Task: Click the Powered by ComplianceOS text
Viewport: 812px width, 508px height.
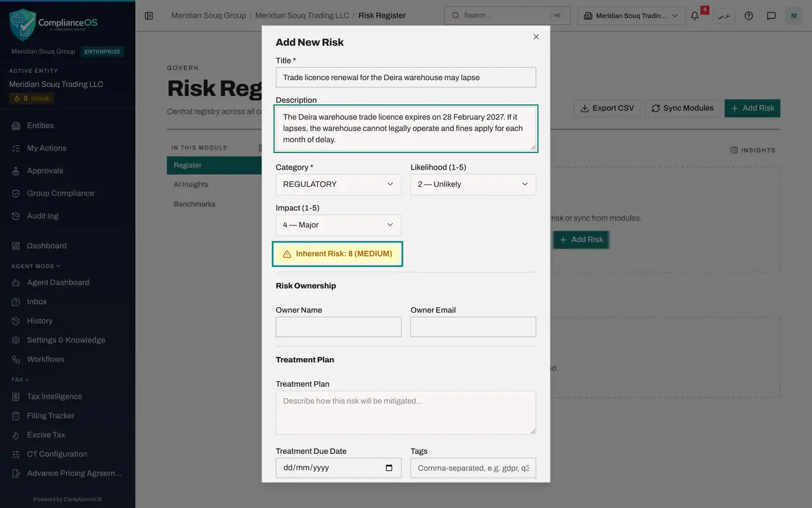Action: (67, 499)
